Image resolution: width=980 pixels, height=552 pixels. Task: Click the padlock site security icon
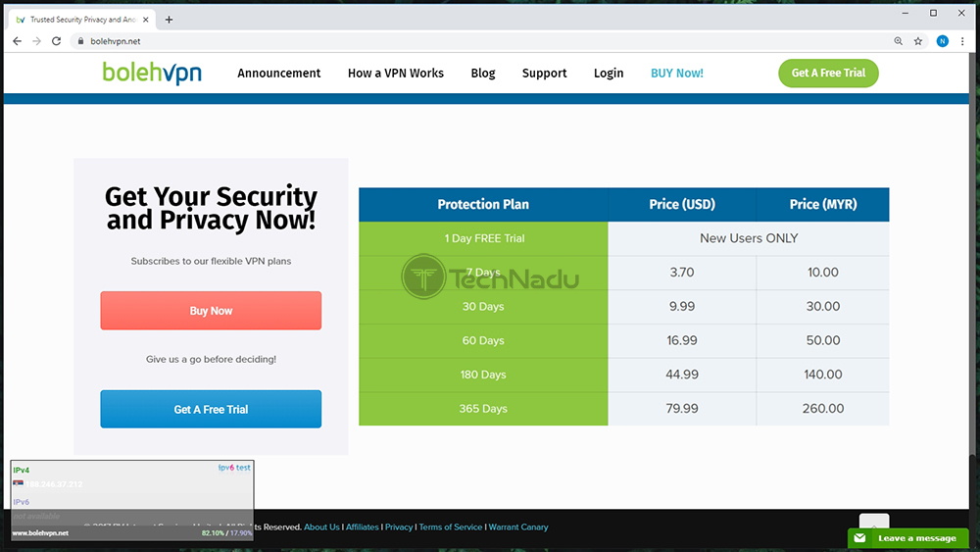point(80,41)
